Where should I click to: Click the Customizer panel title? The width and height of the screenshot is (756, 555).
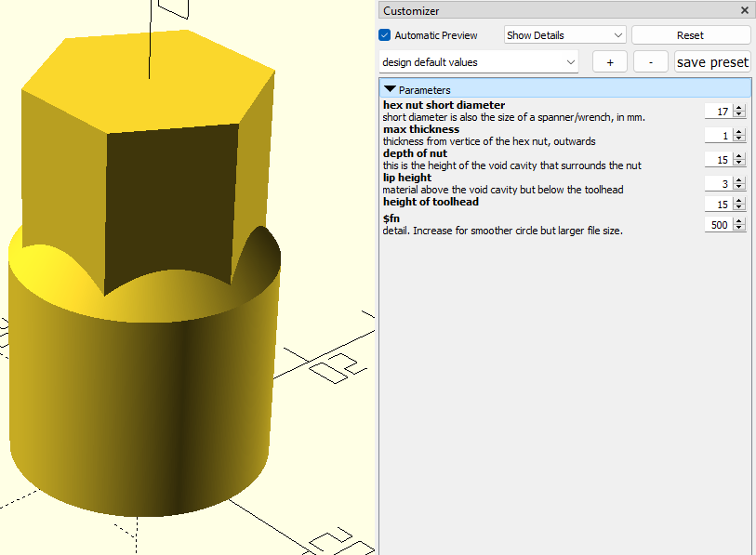(411, 10)
